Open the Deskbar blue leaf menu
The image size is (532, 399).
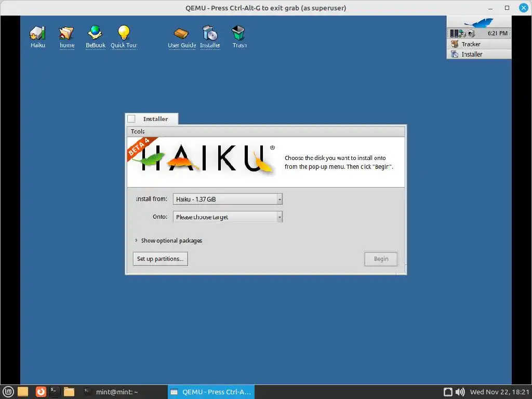click(x=478, y=22)
